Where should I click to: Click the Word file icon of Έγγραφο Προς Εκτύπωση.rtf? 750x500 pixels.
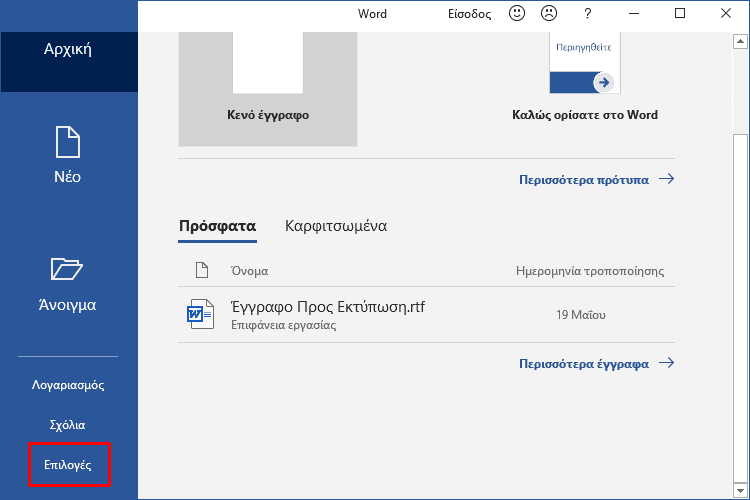[200, 314]
